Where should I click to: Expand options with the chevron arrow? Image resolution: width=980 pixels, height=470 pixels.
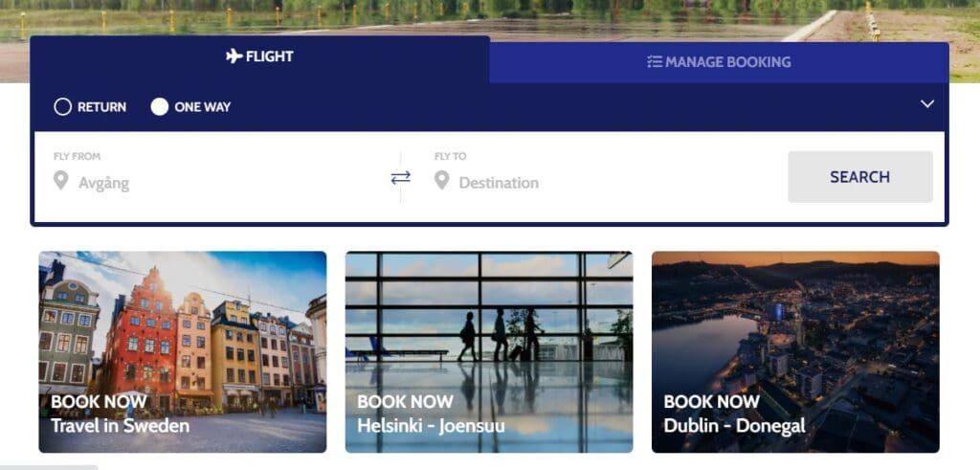(x=927, y=103)
